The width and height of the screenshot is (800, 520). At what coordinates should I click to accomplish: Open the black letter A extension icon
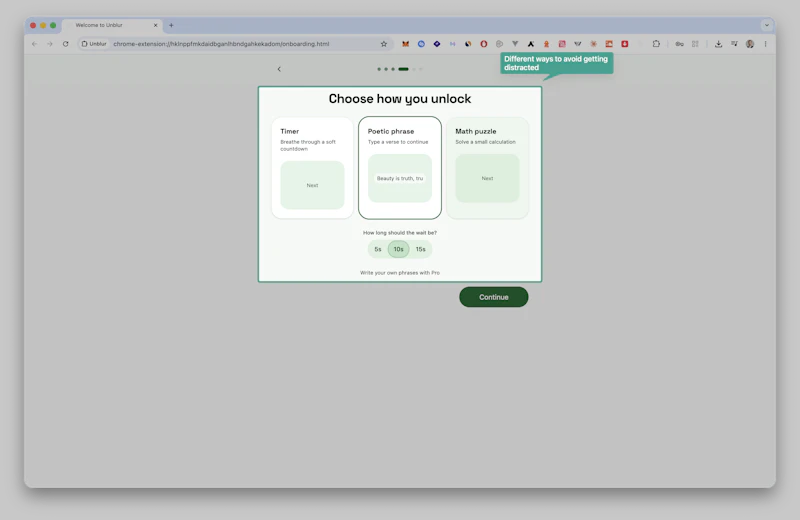(531, 44)
